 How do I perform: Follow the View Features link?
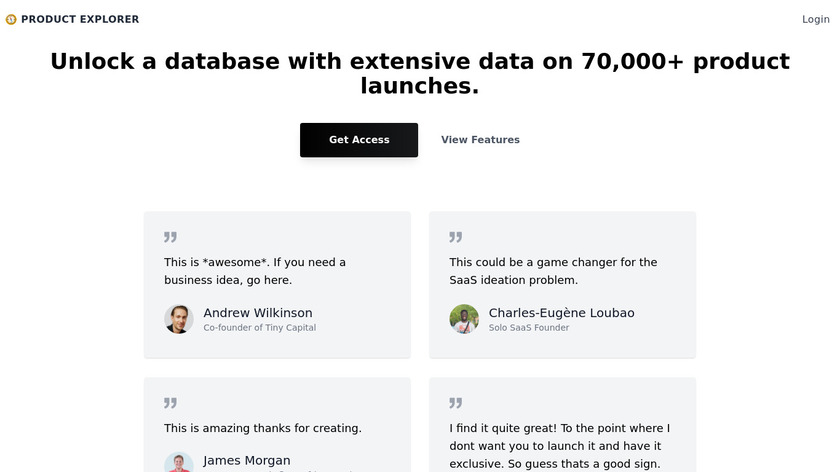click(x=480, y=140)
